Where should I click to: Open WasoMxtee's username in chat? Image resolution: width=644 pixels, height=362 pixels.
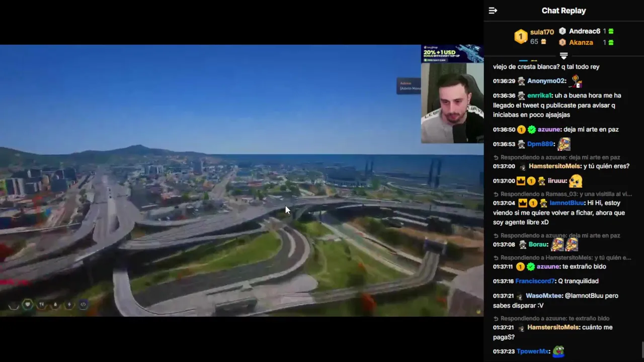click(x=543, y=296)
